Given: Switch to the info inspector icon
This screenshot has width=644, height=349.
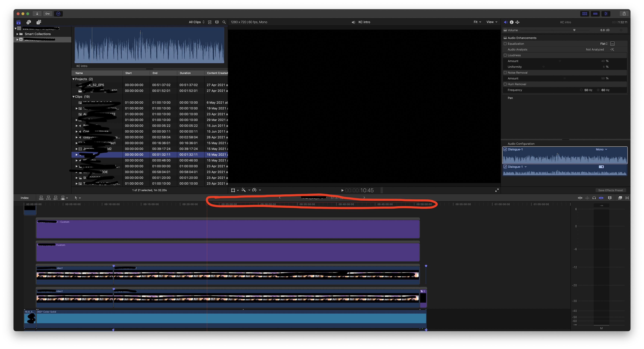Looking at the screenshot, I should point(511,22).
